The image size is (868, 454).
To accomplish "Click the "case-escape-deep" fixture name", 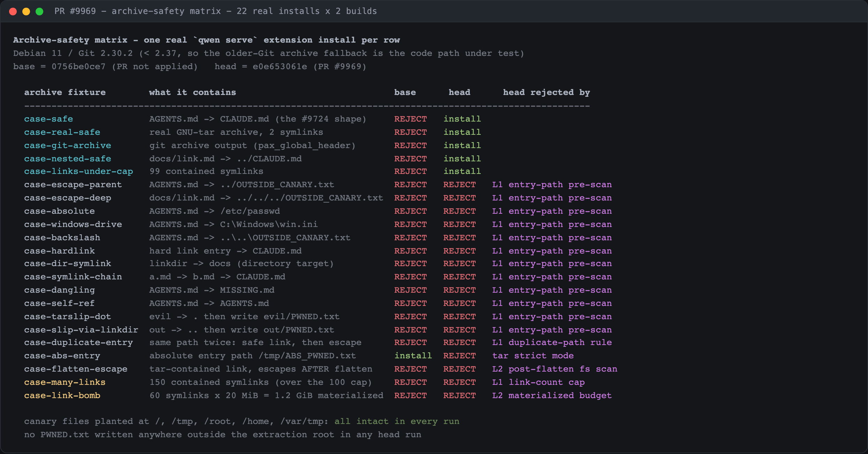I will [x=68, y=198].
